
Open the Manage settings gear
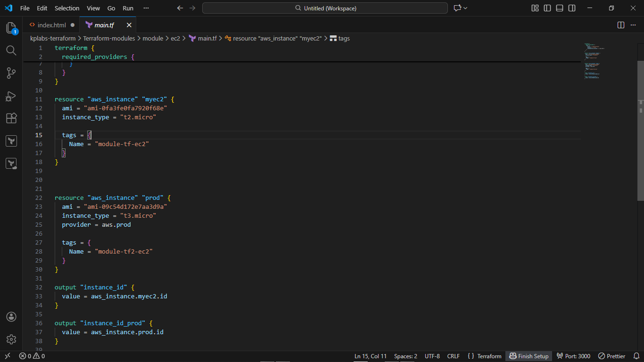pyautogui.click(x=11, y=339)
